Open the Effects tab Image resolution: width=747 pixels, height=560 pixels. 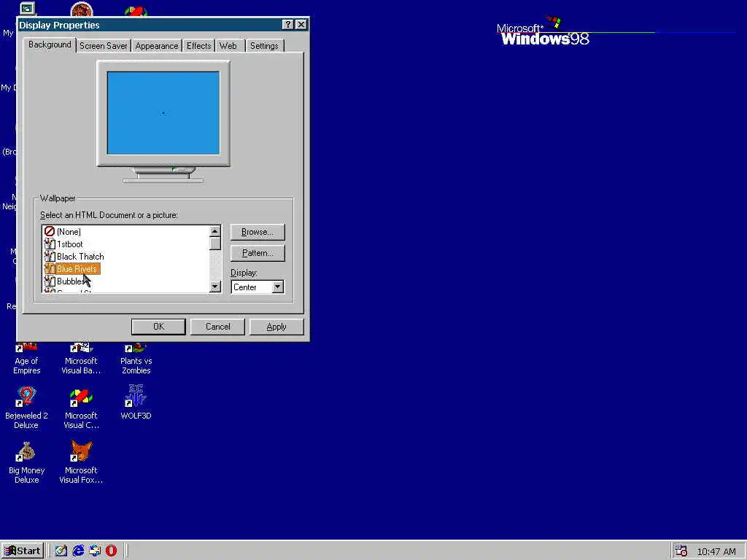pos(198,46)
